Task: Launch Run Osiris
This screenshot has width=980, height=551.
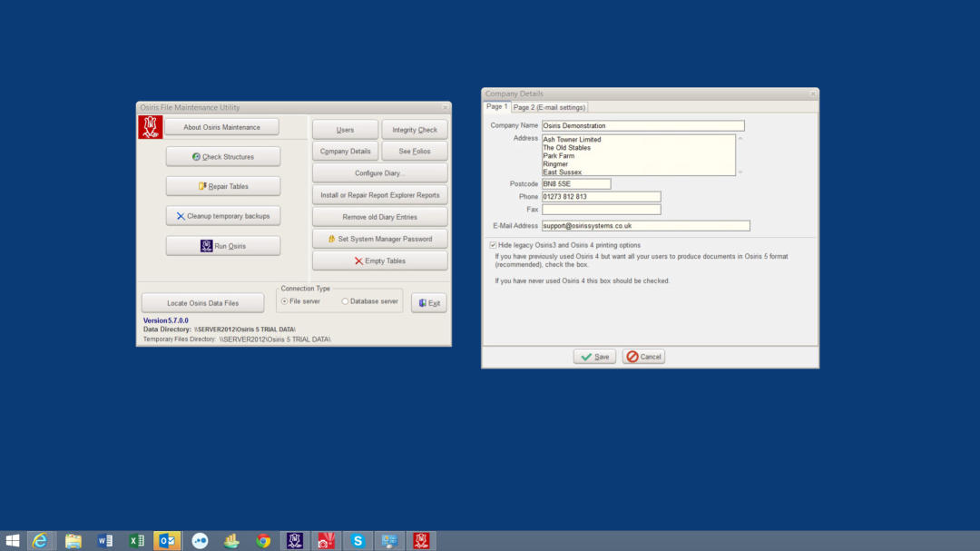Action: point(223,246)
